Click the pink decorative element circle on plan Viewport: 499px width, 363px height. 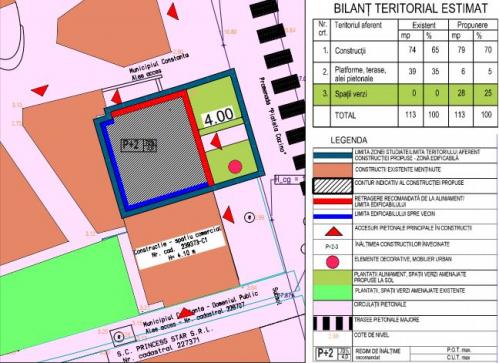click(235, 166)
